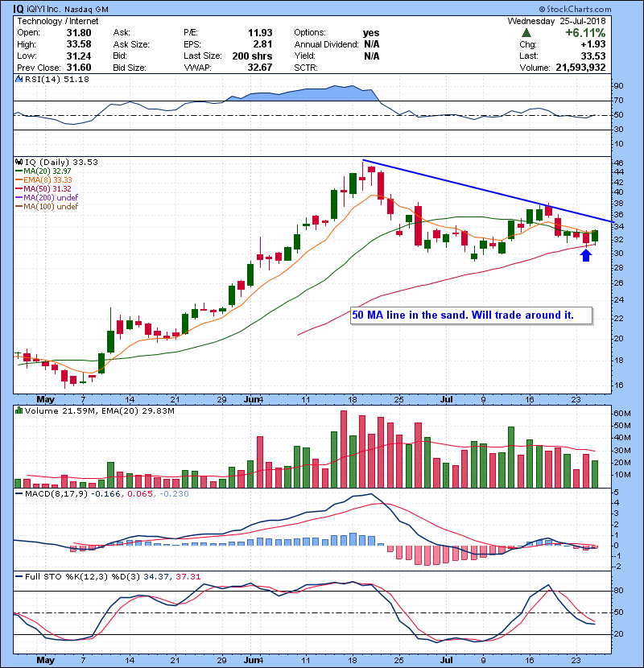Click the Technology / Internet sector label
The width and height of the screenshot is (644, 668).
[x=57, y=21]
